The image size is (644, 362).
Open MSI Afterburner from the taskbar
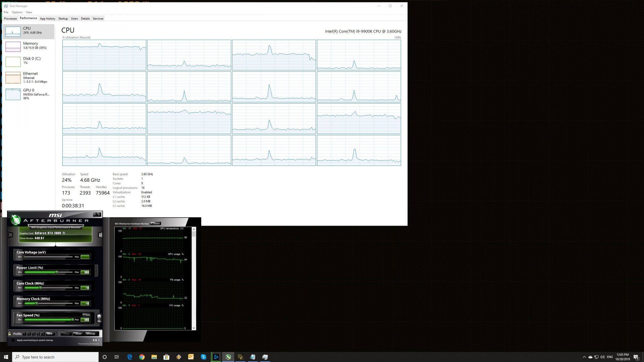tap(228, 357)
